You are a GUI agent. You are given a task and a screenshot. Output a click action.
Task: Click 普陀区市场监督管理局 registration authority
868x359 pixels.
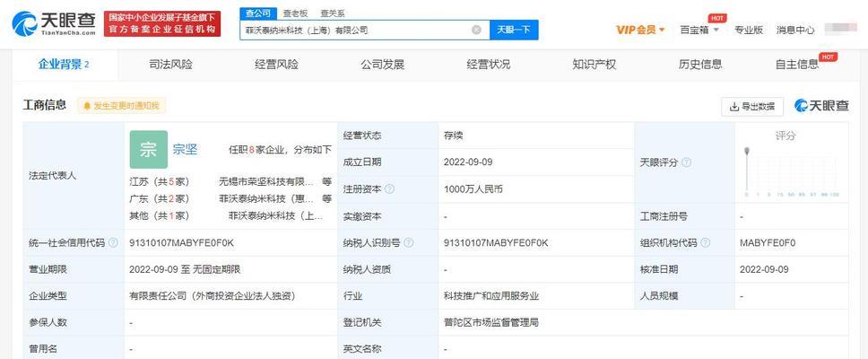(x=491, y=322)
